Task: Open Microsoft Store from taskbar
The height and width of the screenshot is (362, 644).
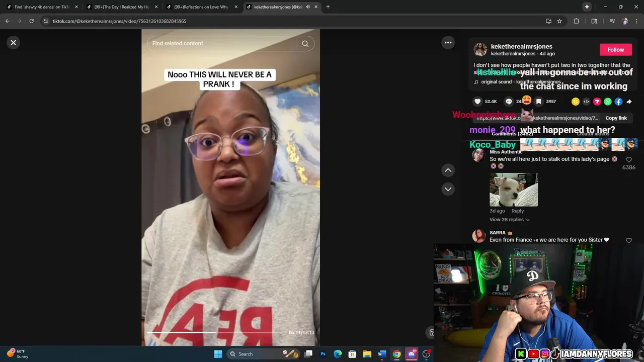Action: pyautogui.click(x=352, y=354)
